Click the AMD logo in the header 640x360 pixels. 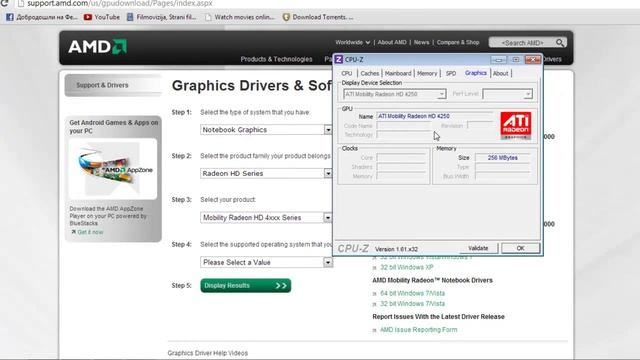coord(97,47)
